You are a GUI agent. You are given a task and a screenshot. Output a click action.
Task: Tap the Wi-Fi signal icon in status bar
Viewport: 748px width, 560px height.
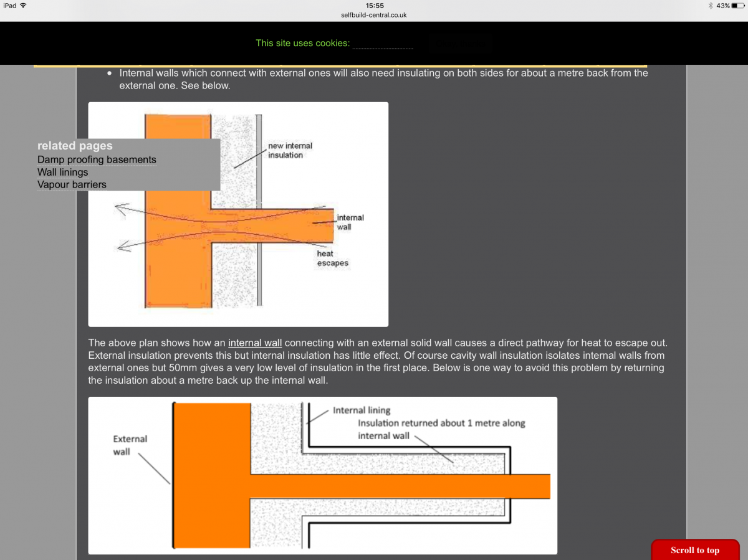point(23,5)
